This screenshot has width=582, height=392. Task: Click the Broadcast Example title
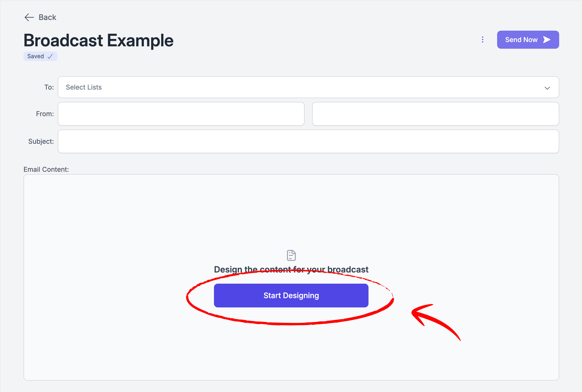pyautogui.click(x=98, y=40)
